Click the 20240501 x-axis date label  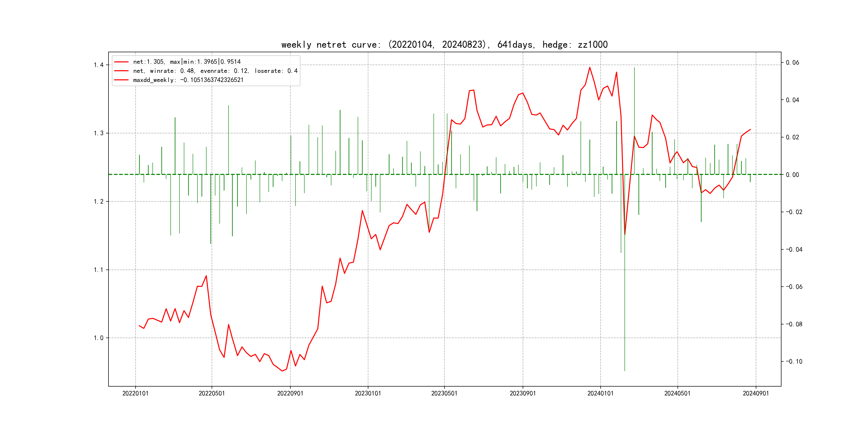pos(677,393)
